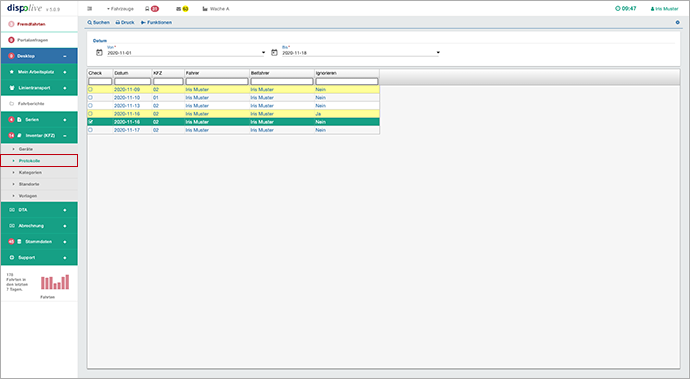
Task: Open the Iris Muster user menu
Action: click(x=664, y=9)
